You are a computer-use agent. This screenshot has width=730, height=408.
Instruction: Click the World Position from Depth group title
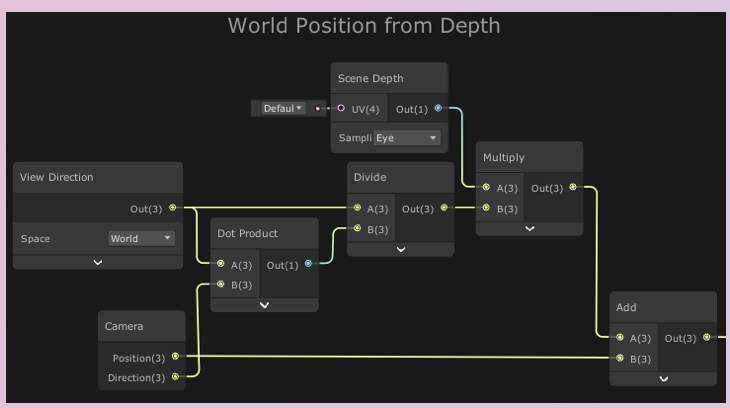coord(364,26)
